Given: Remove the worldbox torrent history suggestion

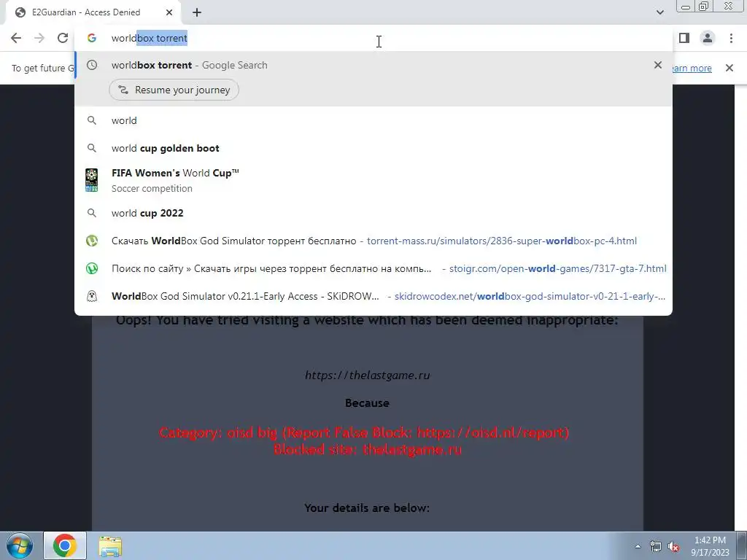Looking at the screenshot, I should 658,65.
